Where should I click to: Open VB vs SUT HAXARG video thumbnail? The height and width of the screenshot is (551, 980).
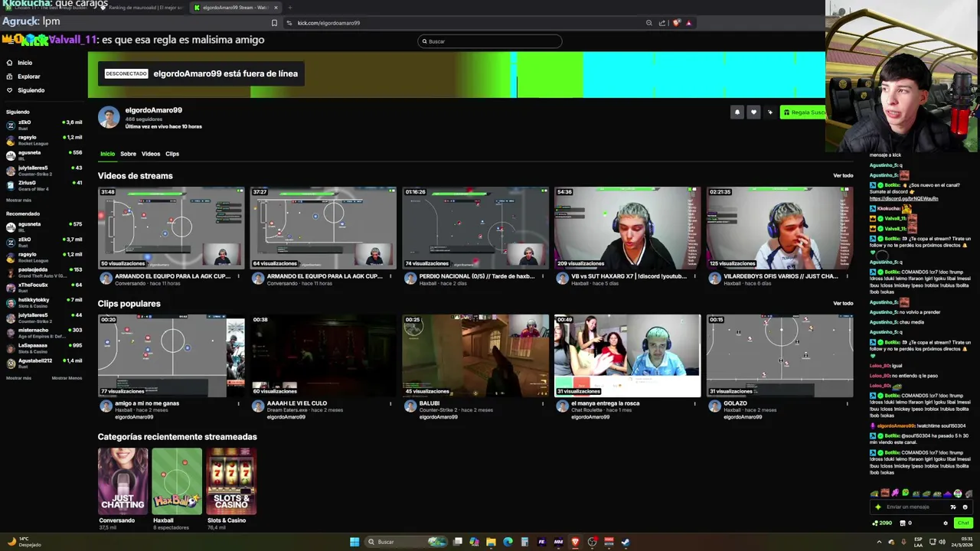[627, 228]
